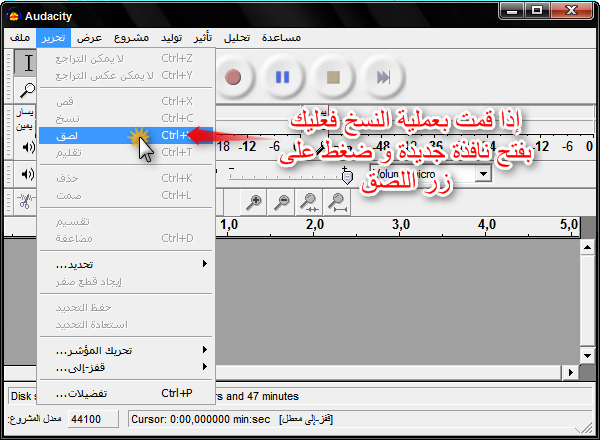600x440 pixels.
Task: Click the Disk space remaining status text
Action: 155,396
